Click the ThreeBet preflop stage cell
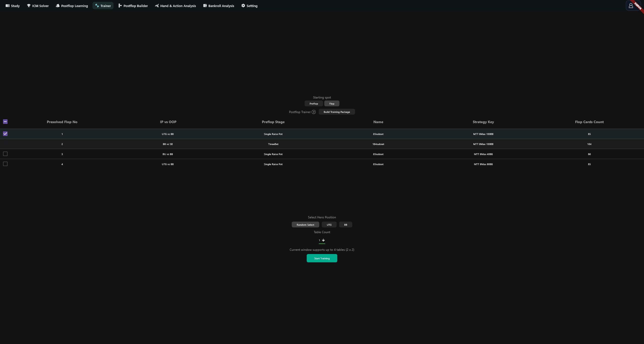 (x=273, y=144)
